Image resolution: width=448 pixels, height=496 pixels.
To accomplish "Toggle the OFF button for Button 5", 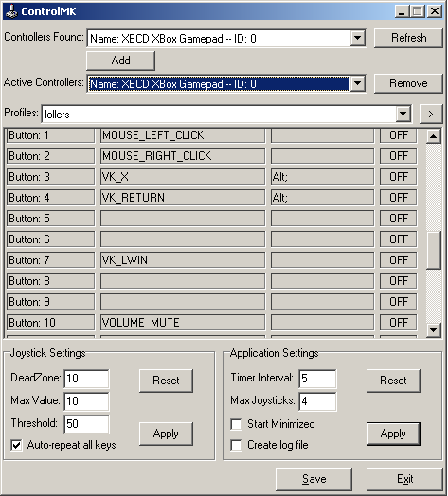I will point(399,219).
